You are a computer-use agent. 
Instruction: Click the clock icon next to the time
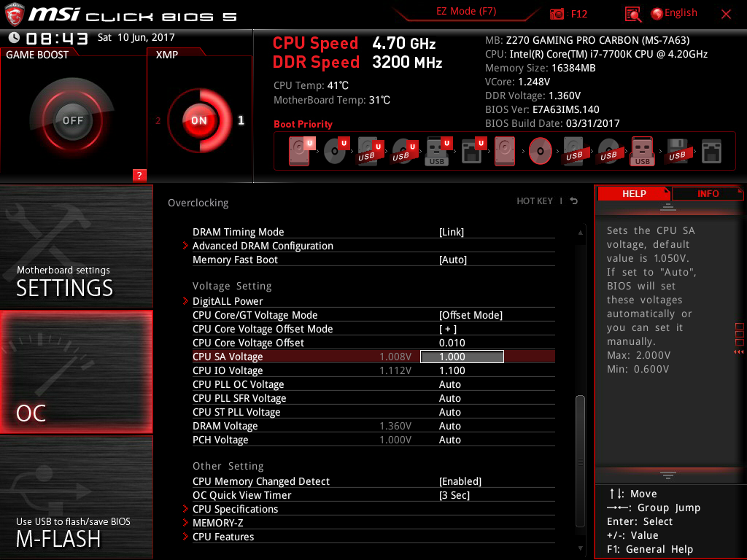(x=15, y=38)
